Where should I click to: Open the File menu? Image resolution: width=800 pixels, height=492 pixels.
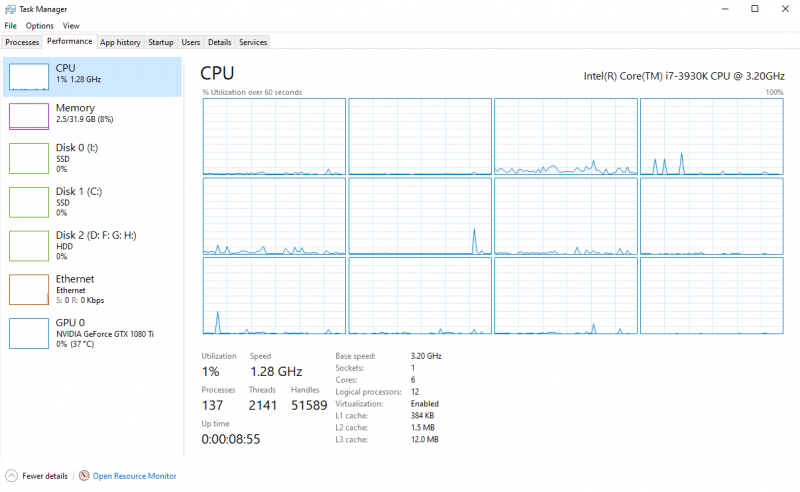11,25
